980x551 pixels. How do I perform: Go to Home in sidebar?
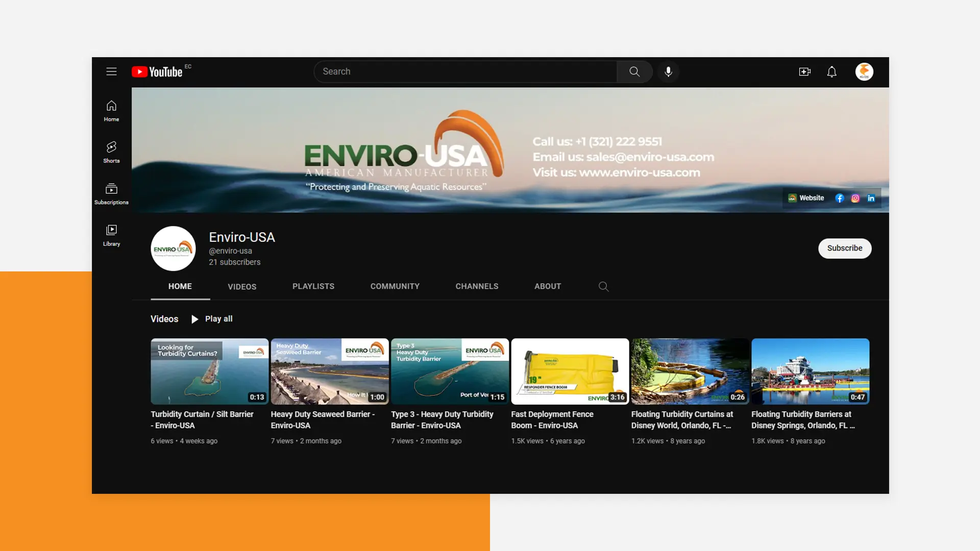coord(111,111)
